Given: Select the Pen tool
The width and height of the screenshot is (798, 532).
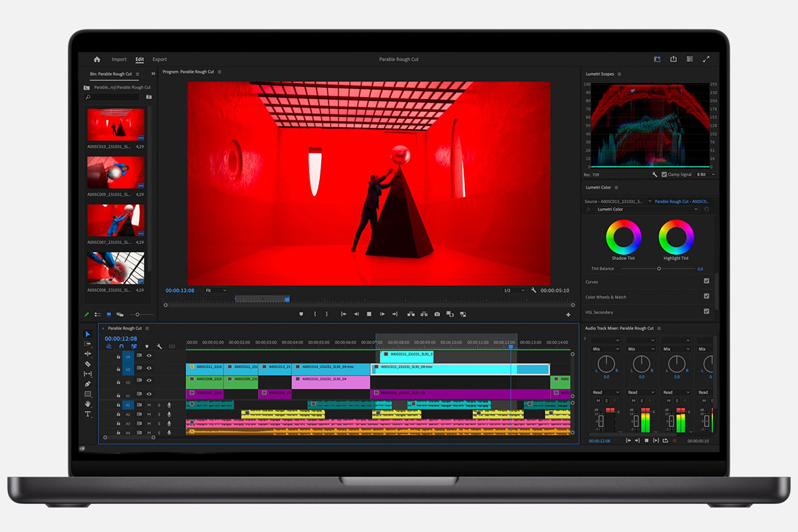Looking at the screenshot, I should click(x=88, y=384).
